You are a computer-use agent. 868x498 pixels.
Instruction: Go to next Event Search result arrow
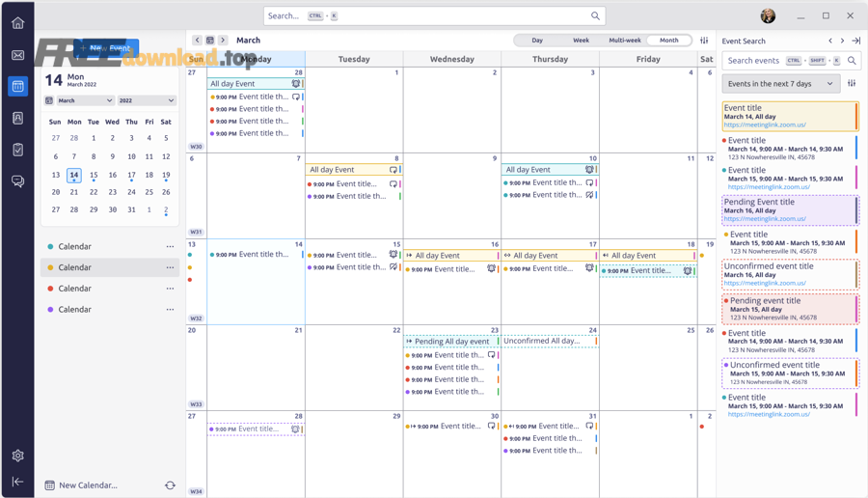click(x=843, y=41)
